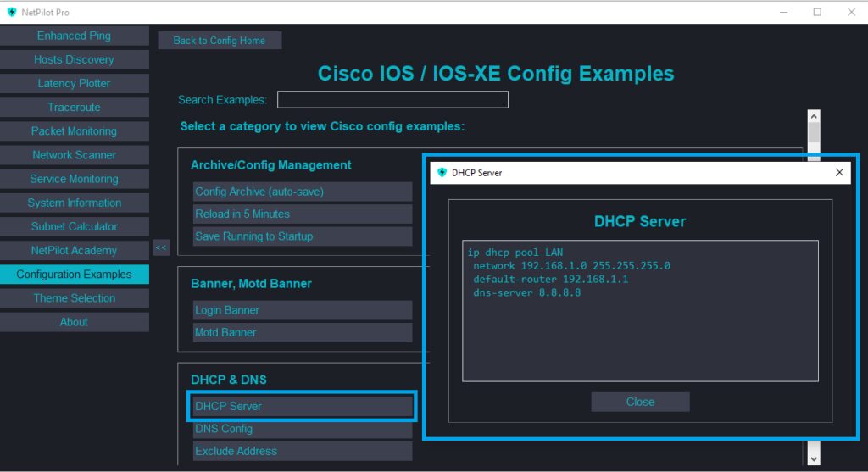Viewport: 868px width, 472px height.
Task: Click the network 192.168.1.0 config line
Action: [571, 266]
